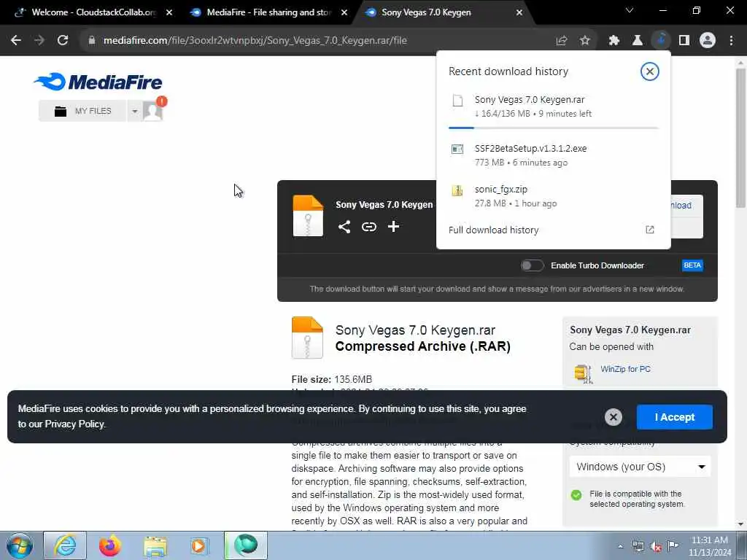Select Sony Vegas 7.0 Keygen.rar download entry
Viewport: 747px width, 560px height.
pyautogui.click(x=554, y=106)
